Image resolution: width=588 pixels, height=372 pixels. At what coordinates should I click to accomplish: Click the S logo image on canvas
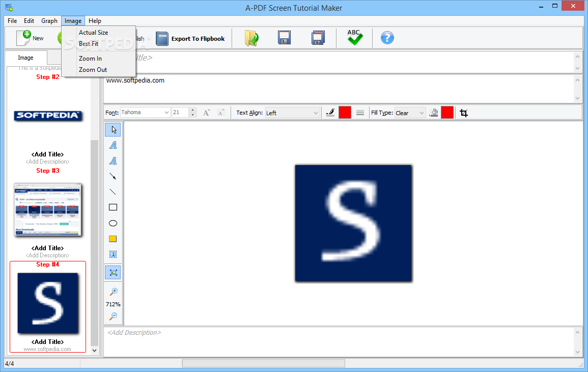click(353, 223)
